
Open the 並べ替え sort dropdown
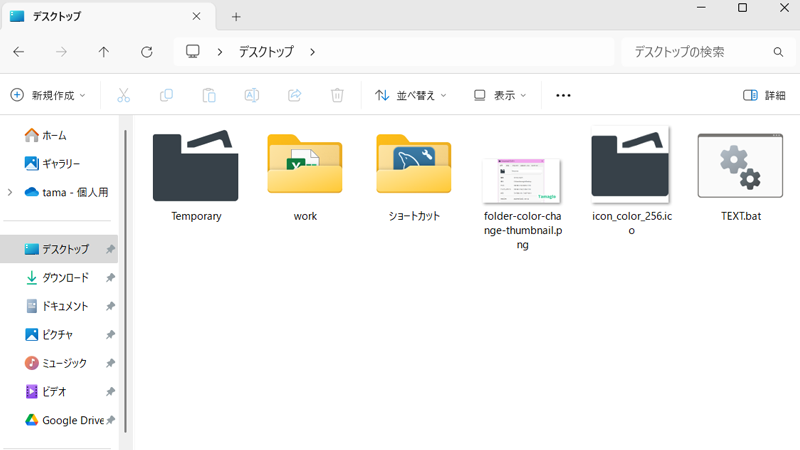[x=410, y=95]
